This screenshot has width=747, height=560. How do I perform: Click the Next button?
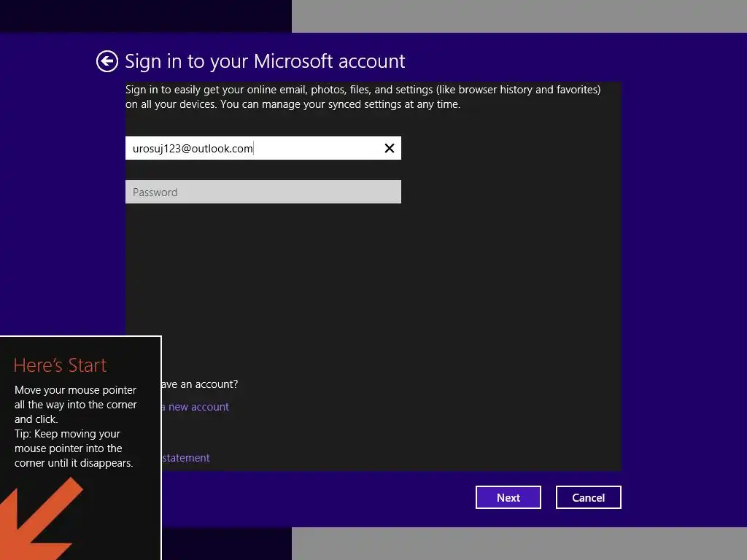click(508, 497)
